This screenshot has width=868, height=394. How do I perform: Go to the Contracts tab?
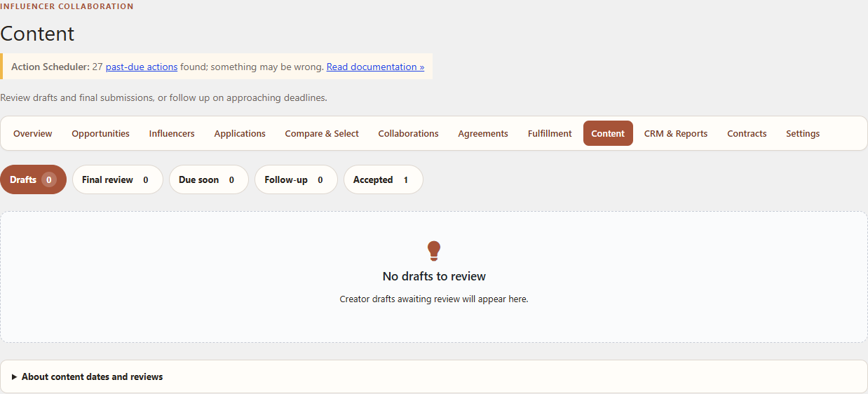[747, 133]
